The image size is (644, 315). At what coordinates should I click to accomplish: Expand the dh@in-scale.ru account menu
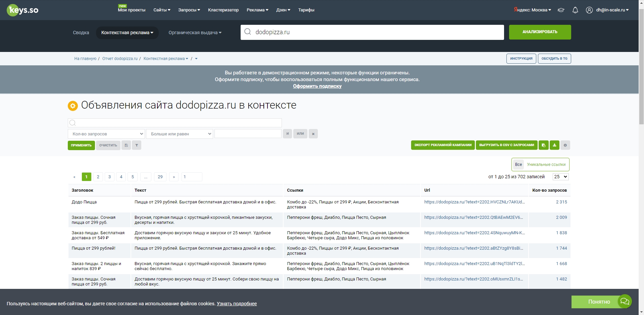point(612,10)
